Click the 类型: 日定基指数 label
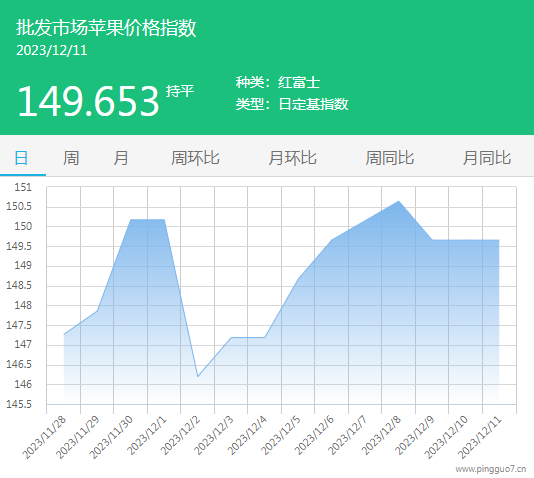Screen dimensions: 534x478 [292, 104]
